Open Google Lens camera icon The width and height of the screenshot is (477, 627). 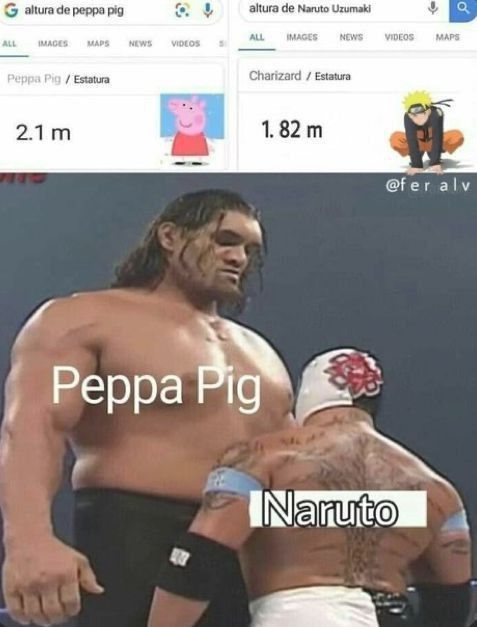(x=183, y=10)
